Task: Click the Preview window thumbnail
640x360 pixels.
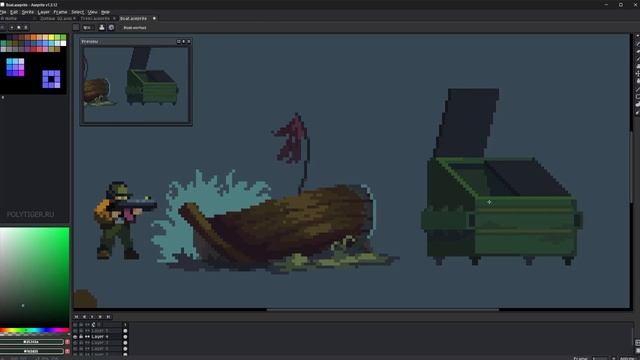Action: click(x=136, y=84)
